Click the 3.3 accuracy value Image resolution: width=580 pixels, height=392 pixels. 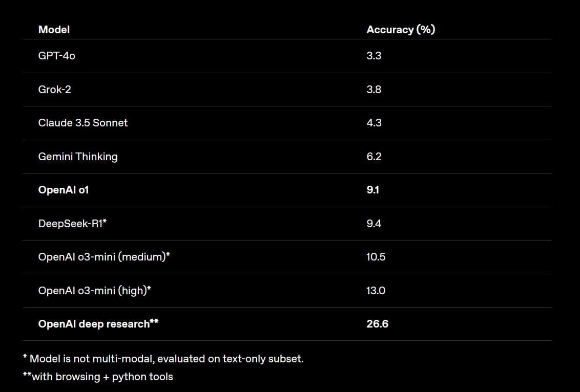(x=374, y=56)
